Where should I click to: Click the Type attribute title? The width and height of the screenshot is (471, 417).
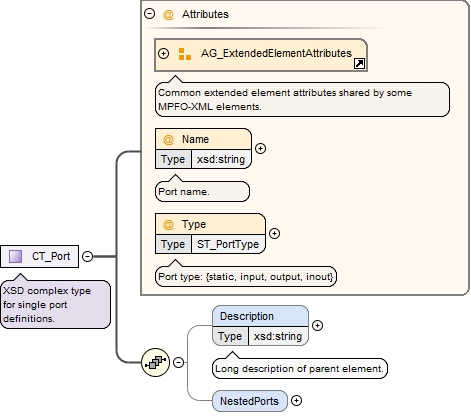click(194, 225)
